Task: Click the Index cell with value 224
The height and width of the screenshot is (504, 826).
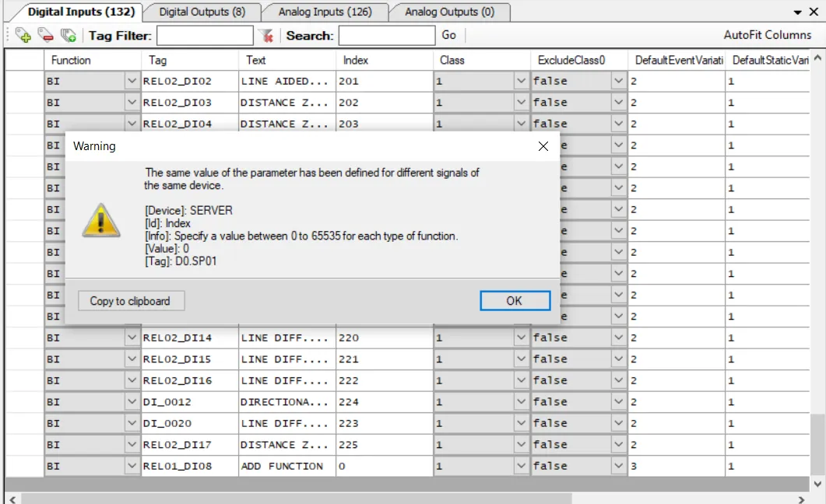Action: 385,401
